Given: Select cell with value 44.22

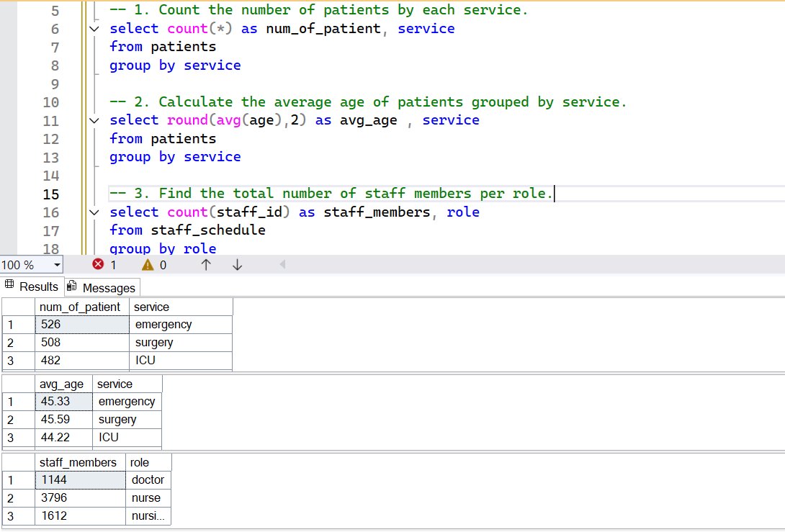Looking at the screenshot, I should 63,438.
